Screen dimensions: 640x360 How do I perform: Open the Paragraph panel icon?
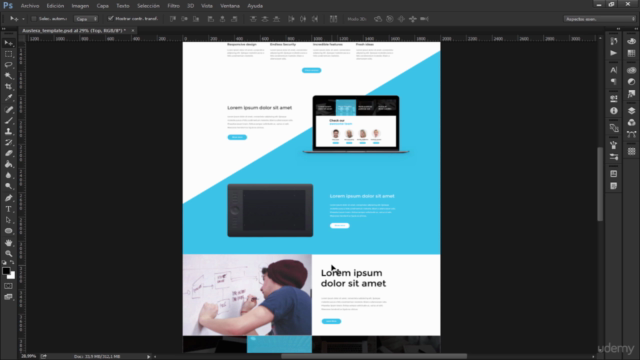click(x=613, y=82)
